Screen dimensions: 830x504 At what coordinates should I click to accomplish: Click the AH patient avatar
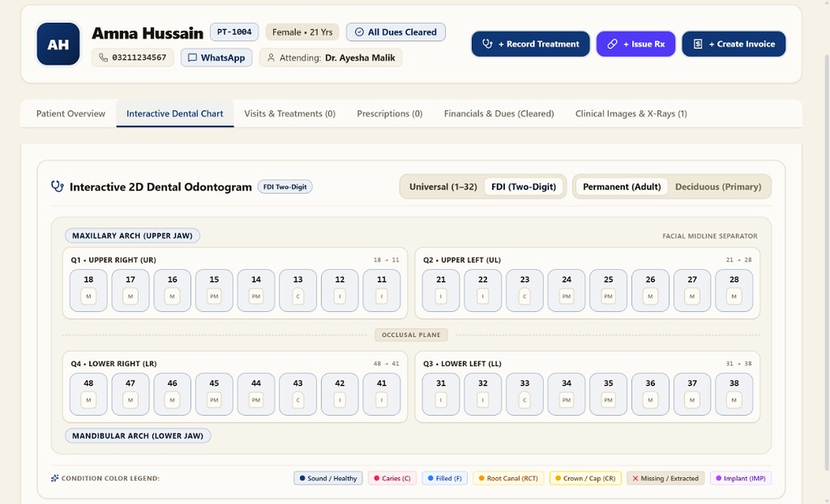click(x=58, y=44)
